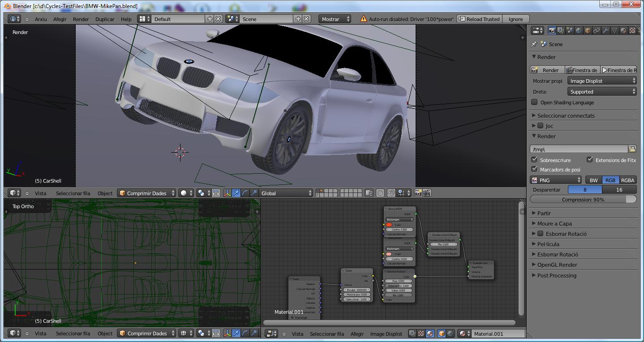Open the Object properties tab (cube icon)
644x342 pixels.
pos(588,30)
